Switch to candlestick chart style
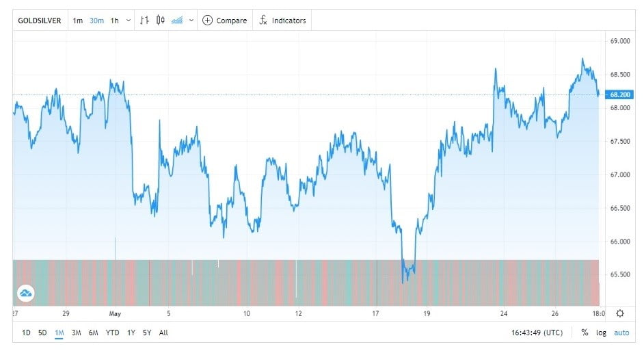The image size is (644, 351). tap(161, 21)
